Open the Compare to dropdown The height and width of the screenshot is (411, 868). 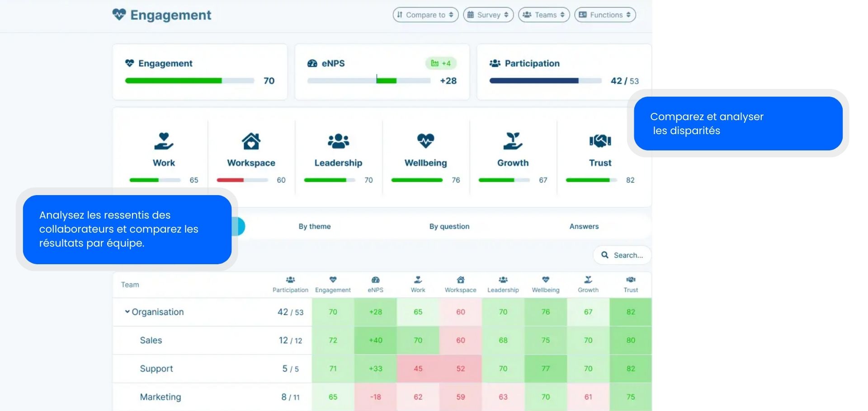coord(425,15)
